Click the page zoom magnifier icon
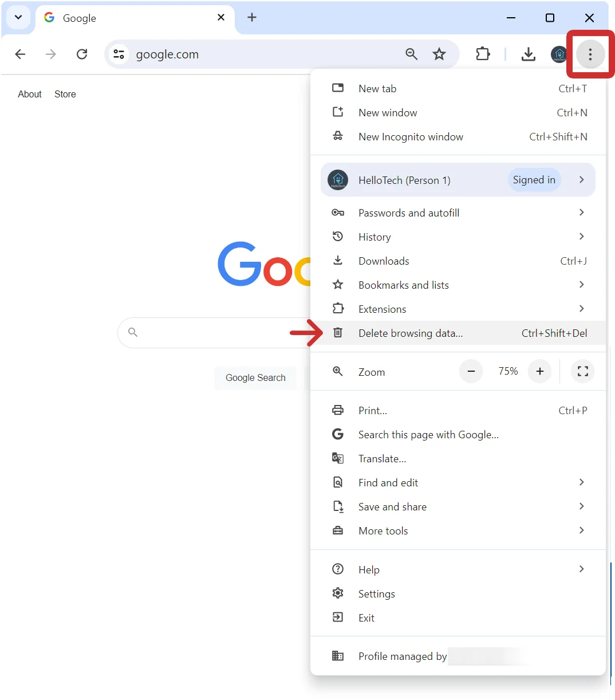 [x=412, y=54]
